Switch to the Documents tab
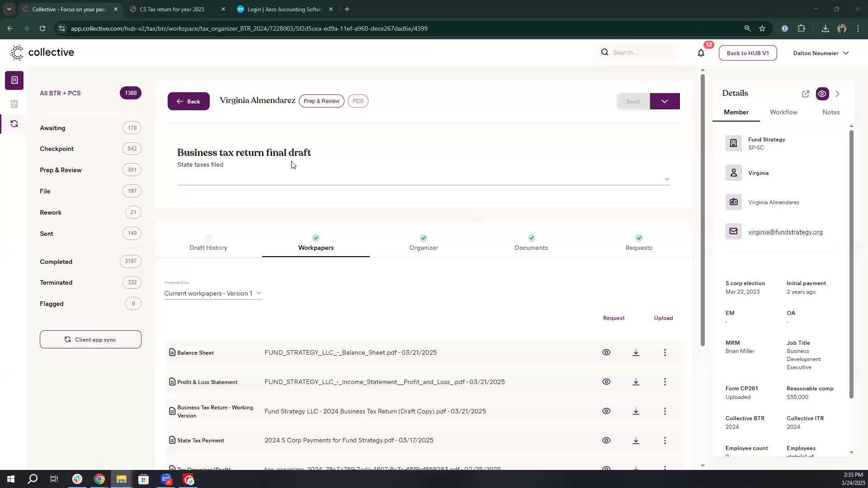Image resolution: width=868 pixels, height=488 pixels. (x=531, y=248)
